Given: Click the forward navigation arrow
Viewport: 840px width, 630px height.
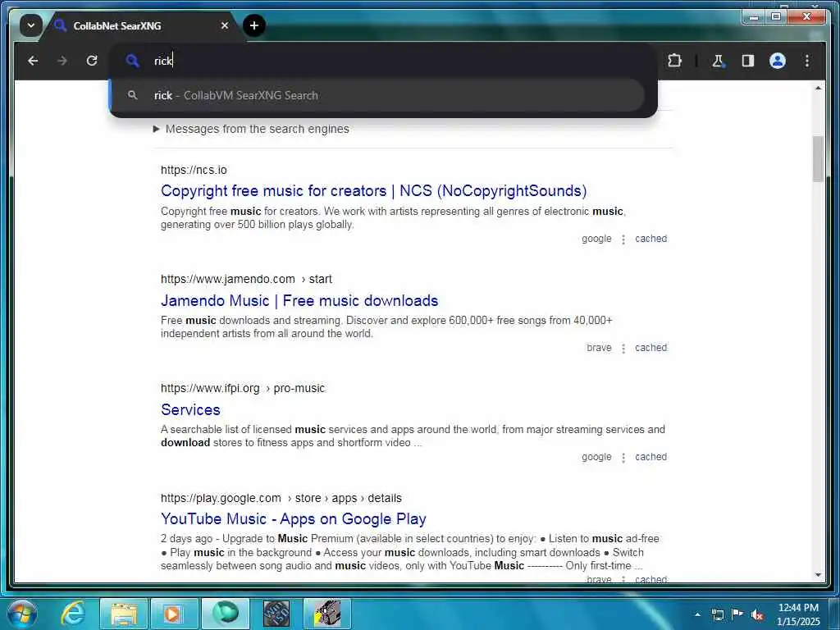Looking at the screenshot, I should click(x=62, y=61).
